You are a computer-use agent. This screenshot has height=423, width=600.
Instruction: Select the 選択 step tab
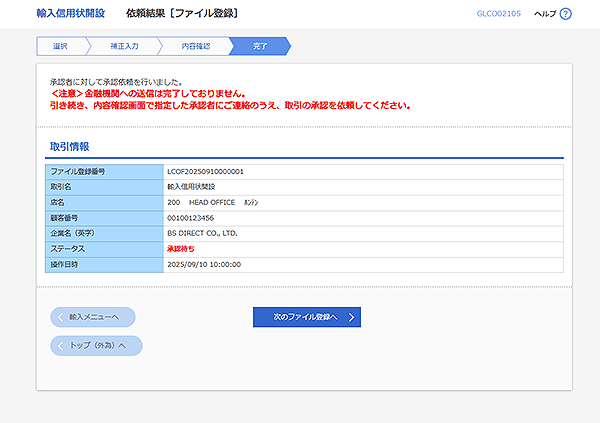click(x=60, y=46)
